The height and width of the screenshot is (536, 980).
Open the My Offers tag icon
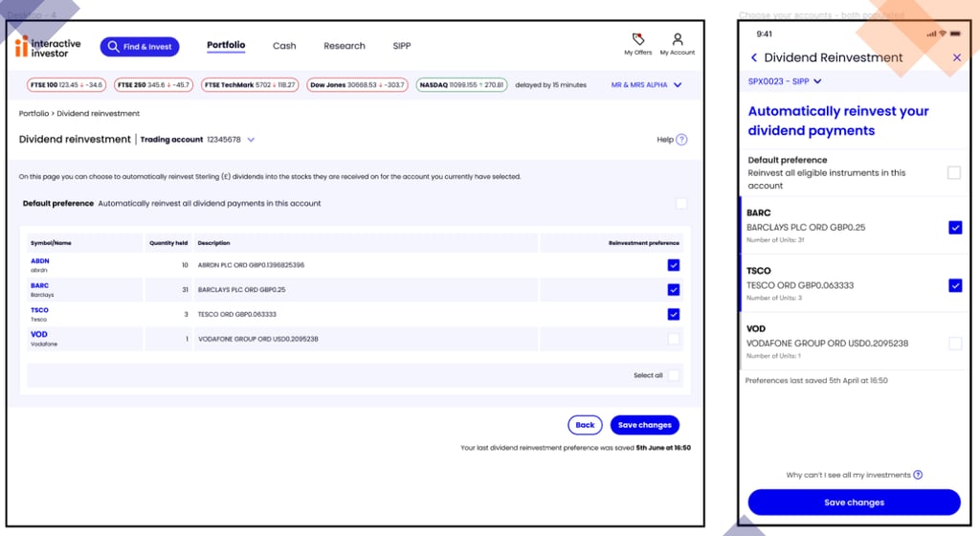[x=637, y=39]
